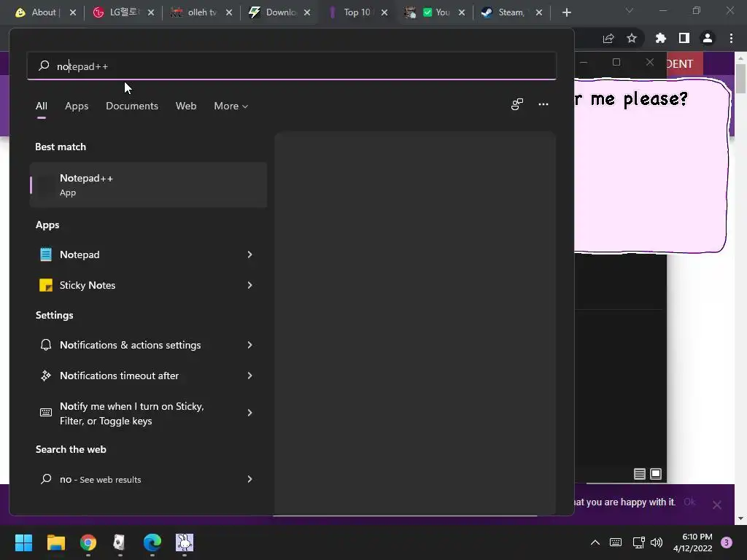
Task: Open a new browser tab
Action: (x=566, y=12)
